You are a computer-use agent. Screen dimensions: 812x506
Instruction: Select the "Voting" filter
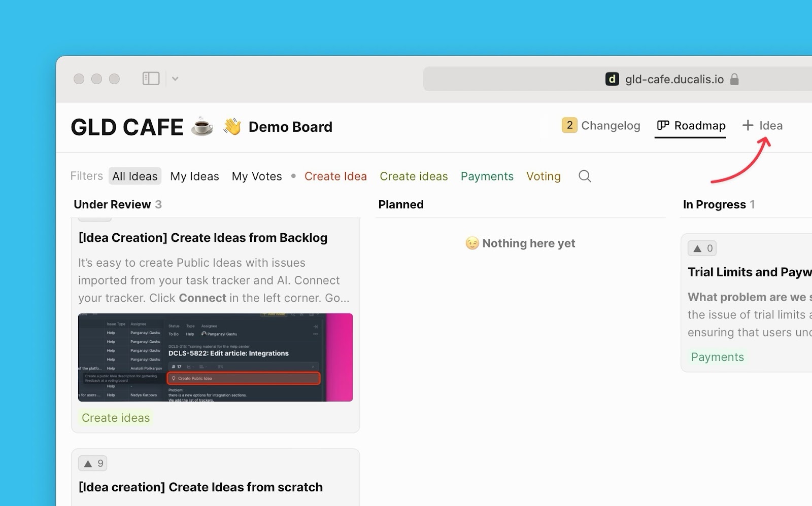pyautogui.click(x=543, y=176)
